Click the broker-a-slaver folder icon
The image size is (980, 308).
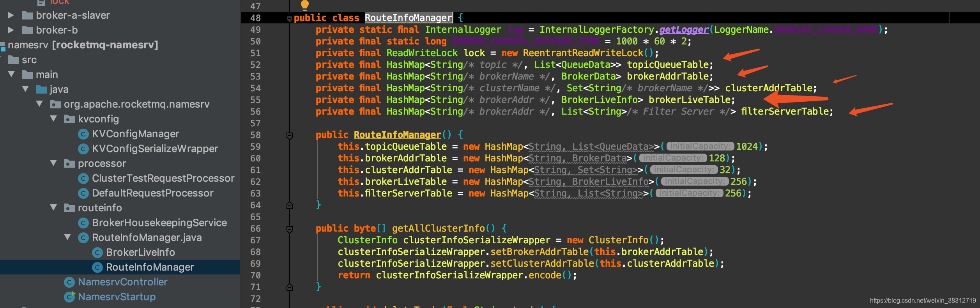27,15
